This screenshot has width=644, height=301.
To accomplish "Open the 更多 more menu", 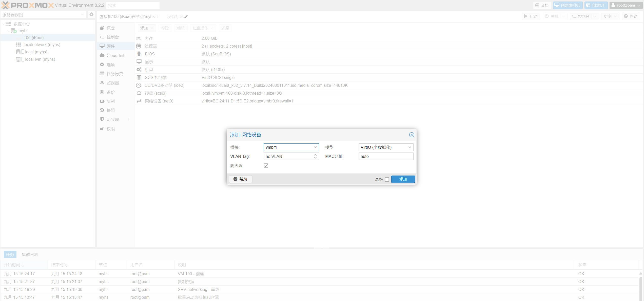I will tap(610, 16).
